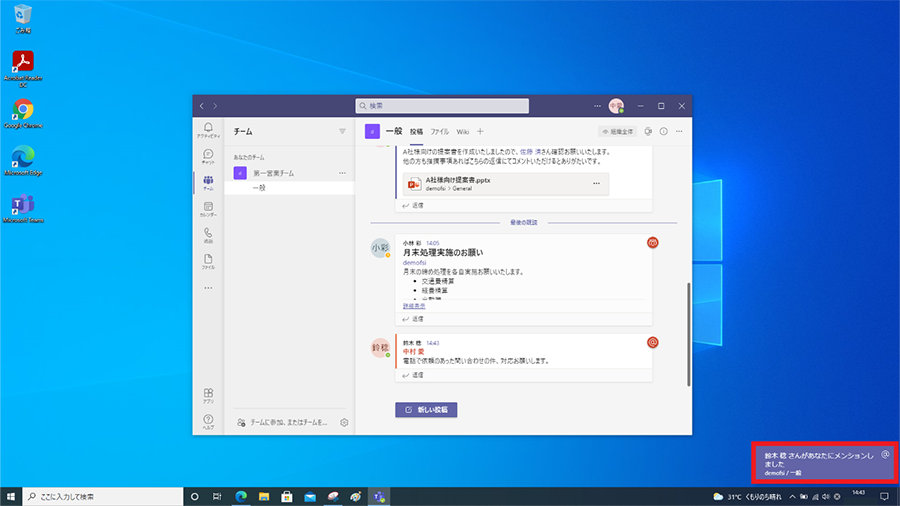Switch to the Wiki tab
The width and height of the screenshot is (900, 506).
pyautogui.click(x=463, y=131)
